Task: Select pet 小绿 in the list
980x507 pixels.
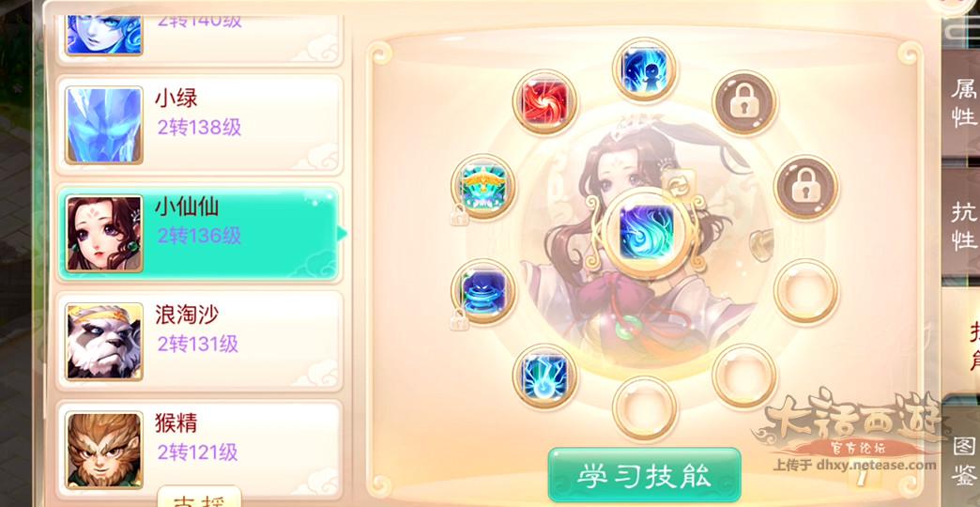Action: pyautogui.click(x=199, y=125)
